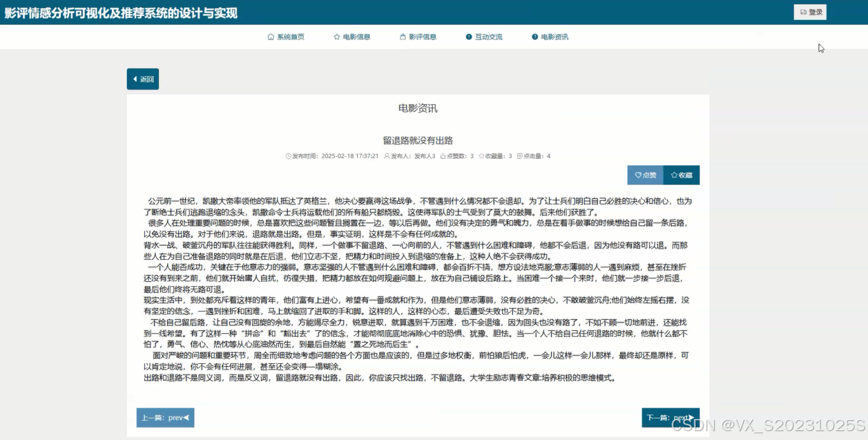Click the question-mark icon beside 电影资讯
The width and height of the screenshot is (868, 440).
pyautogui.click(x=534, y=37)
